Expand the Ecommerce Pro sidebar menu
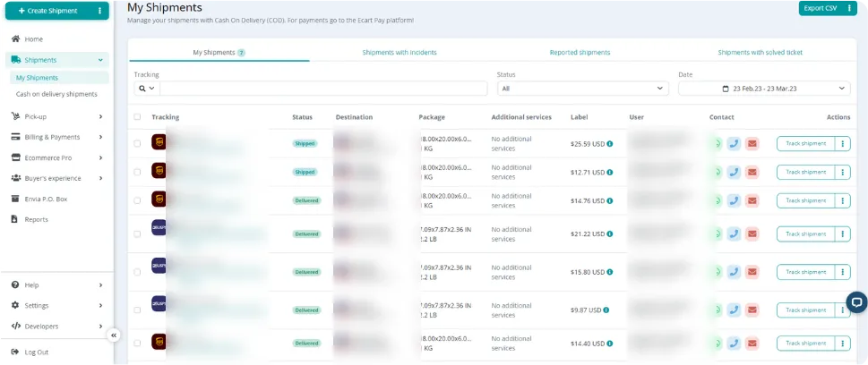Screen dimensions: 868x365 (x=57, y=157)
